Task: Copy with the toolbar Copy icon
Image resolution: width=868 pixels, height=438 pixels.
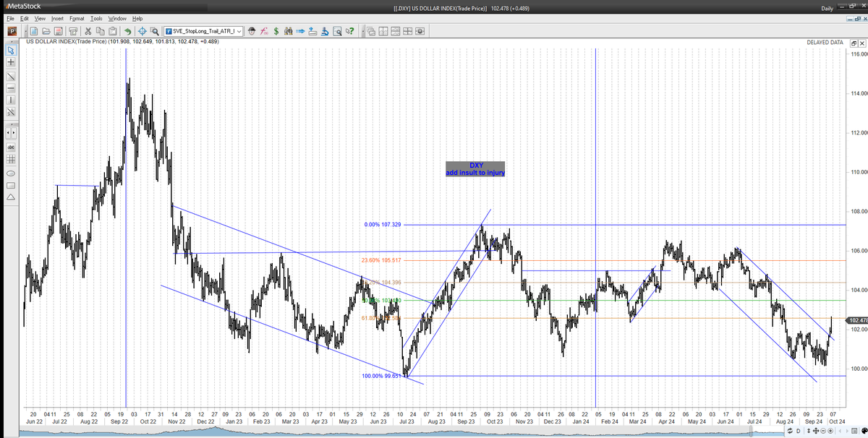Action: (101, 31)
